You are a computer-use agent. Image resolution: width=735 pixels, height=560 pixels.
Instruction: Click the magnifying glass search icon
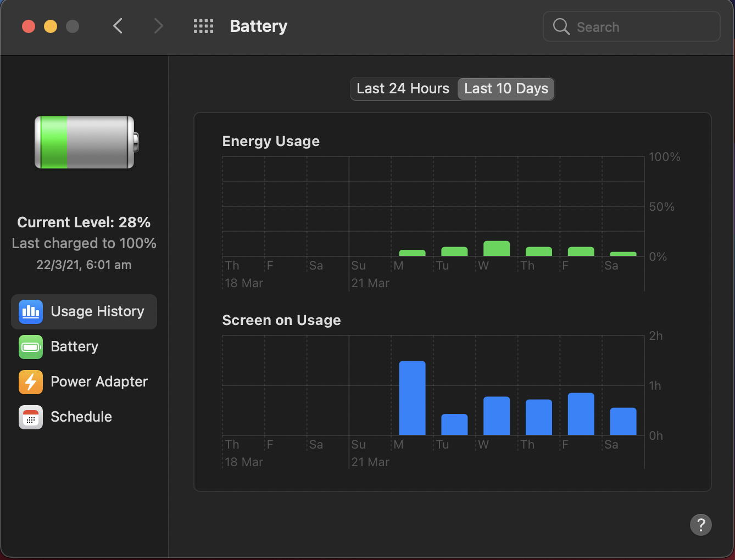tap(561, 26)
